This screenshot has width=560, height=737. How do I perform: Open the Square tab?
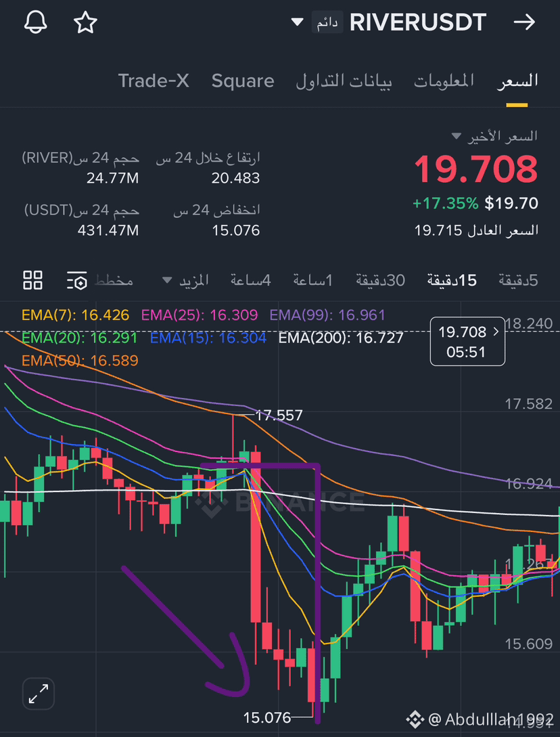click(x=243, y=81)
